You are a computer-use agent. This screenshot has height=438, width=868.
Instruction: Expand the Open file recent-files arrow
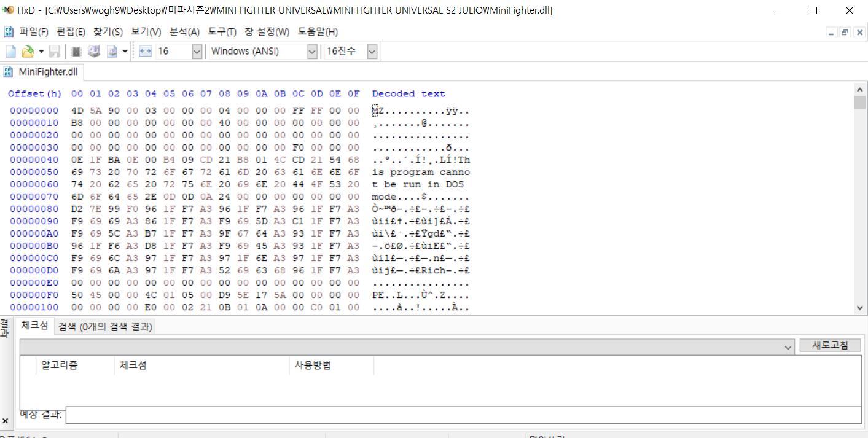coord(41,52)
